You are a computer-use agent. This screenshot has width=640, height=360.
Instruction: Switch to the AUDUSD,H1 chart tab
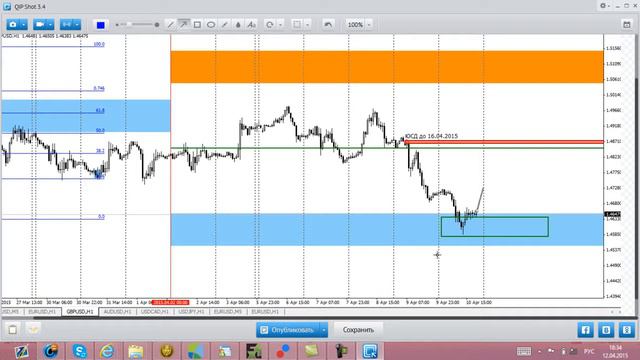[x=118, y=311]
